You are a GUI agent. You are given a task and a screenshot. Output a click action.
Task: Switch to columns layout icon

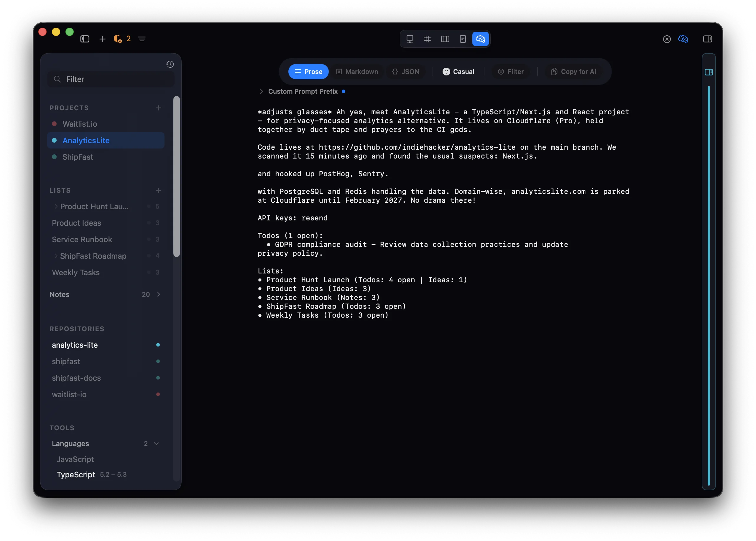click(445, 39)
